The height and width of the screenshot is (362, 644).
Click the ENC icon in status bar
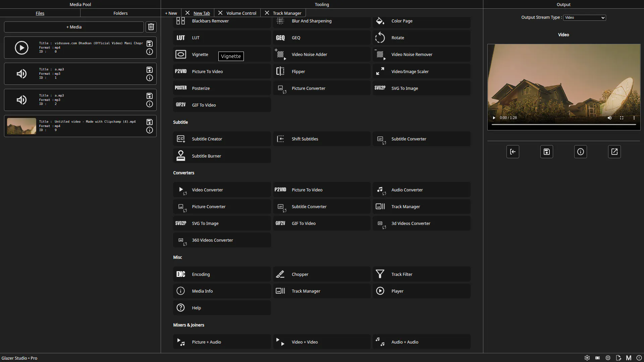coord(597,358)
